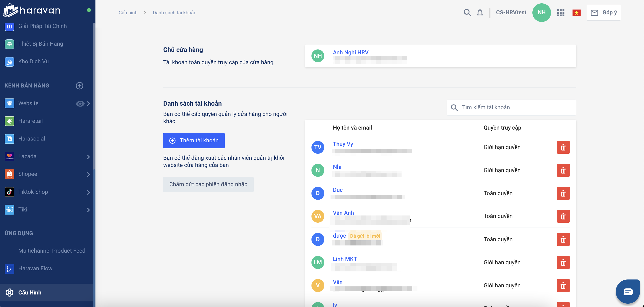Click the Thiết Bị Bán Hàng icon
644x307 pixels.
[9, 44]
